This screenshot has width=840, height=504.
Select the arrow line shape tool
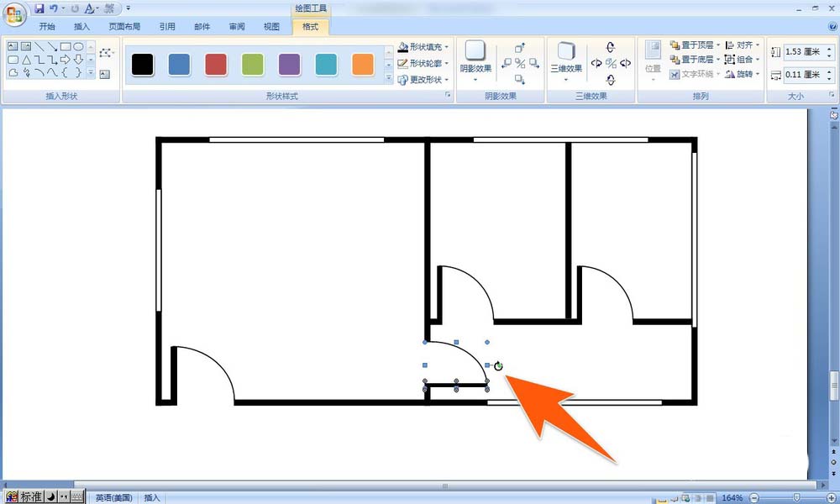[x=52, y=46]
